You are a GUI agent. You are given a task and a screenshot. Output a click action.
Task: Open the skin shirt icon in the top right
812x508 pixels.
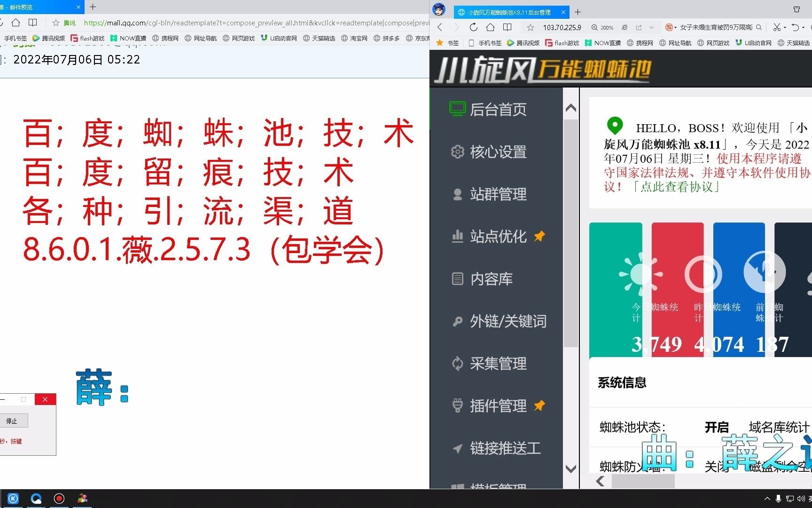tap(796, 9)
